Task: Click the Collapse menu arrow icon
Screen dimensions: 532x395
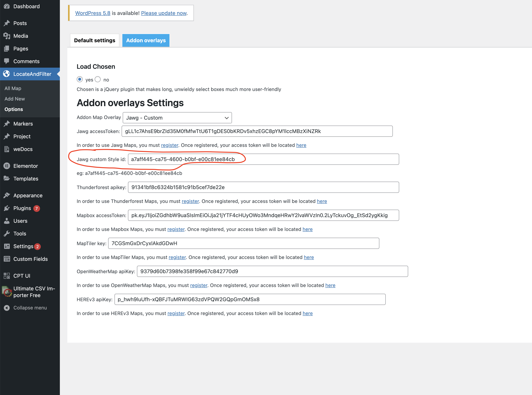Action: pos(7,308)
